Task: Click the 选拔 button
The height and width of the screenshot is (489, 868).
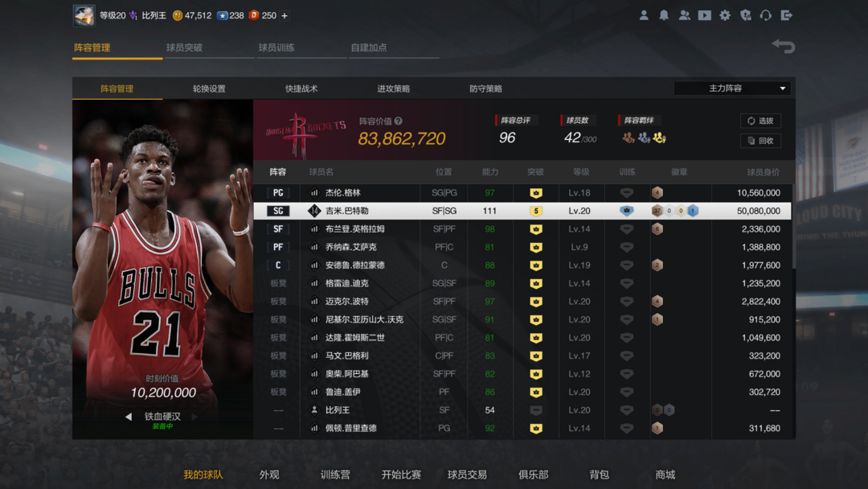Action: pos(760,121)
